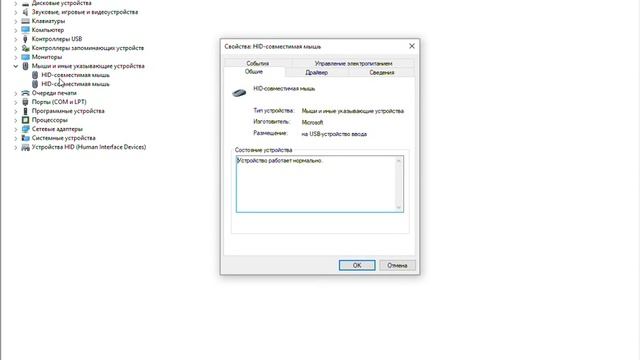The height and width of the screenshot is (360, 640).
Task: Expand the Компьютер node
Action: pos(16,30)
